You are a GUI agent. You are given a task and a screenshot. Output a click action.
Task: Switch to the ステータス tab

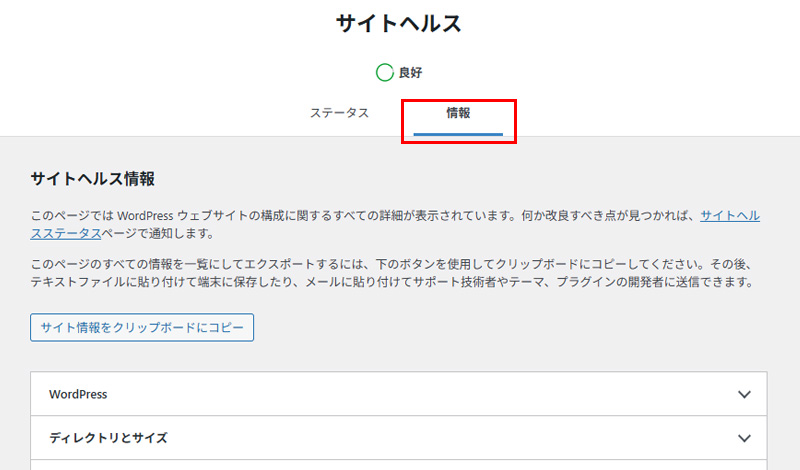[339, 113]
